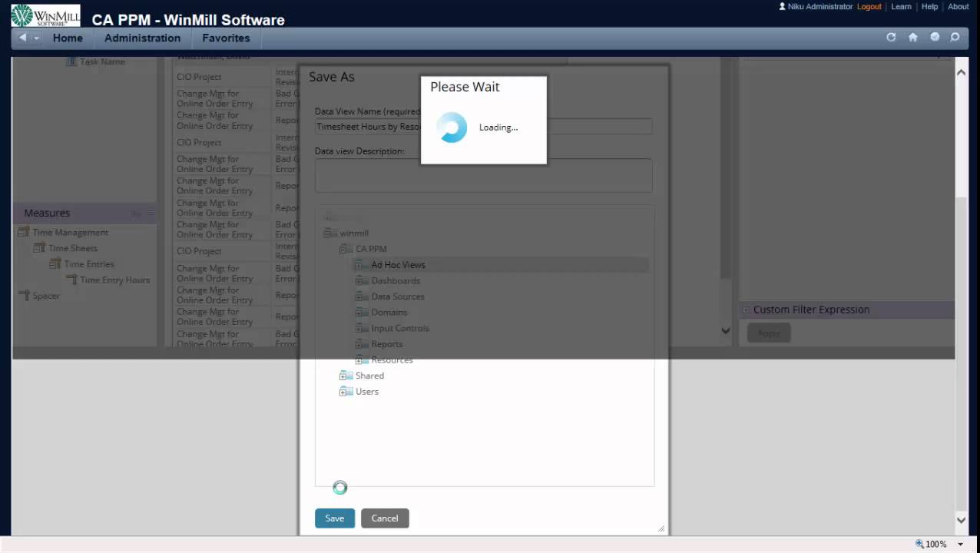980x553 pixels.
Task: Click the Time Sheets set icon
Action: (x=40, y=248)
